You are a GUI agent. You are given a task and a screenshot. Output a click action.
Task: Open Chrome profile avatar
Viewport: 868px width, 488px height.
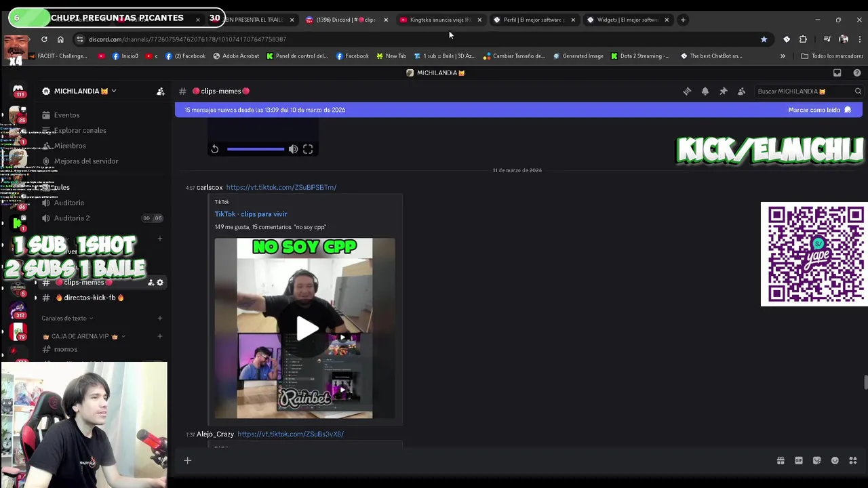tap(844, 39)
